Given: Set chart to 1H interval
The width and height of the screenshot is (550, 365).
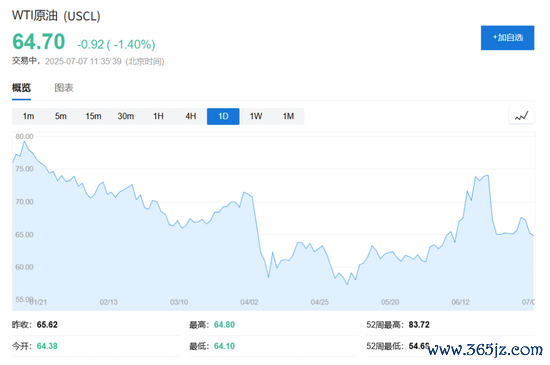Looking at the screenshot, I should pos(158,116).
